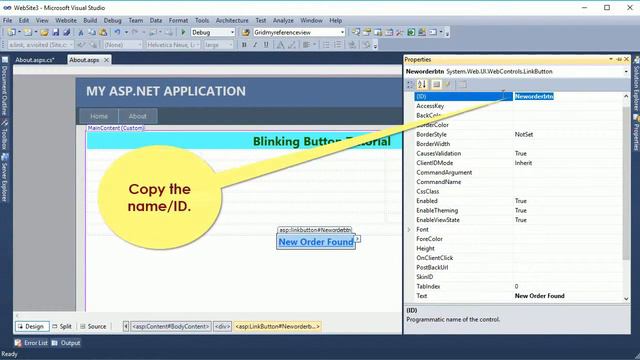
Task: Select the ClientIDMode property row
Action: (518, 163)
